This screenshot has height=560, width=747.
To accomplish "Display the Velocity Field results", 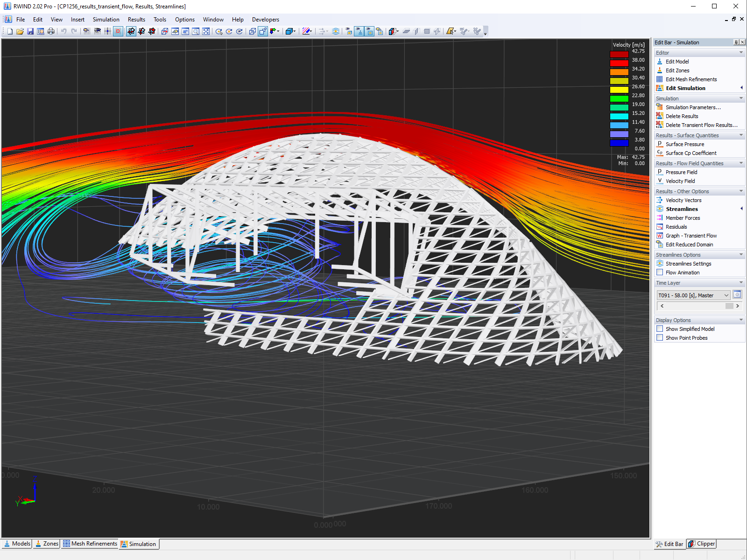I will pos(680,181).
